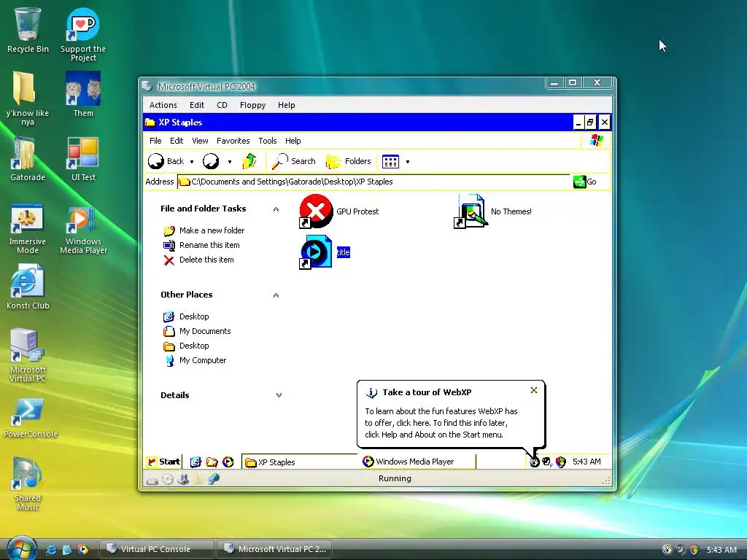747x560 pixels.
Task: Toggle the Folders pane button
Action: 348,161
